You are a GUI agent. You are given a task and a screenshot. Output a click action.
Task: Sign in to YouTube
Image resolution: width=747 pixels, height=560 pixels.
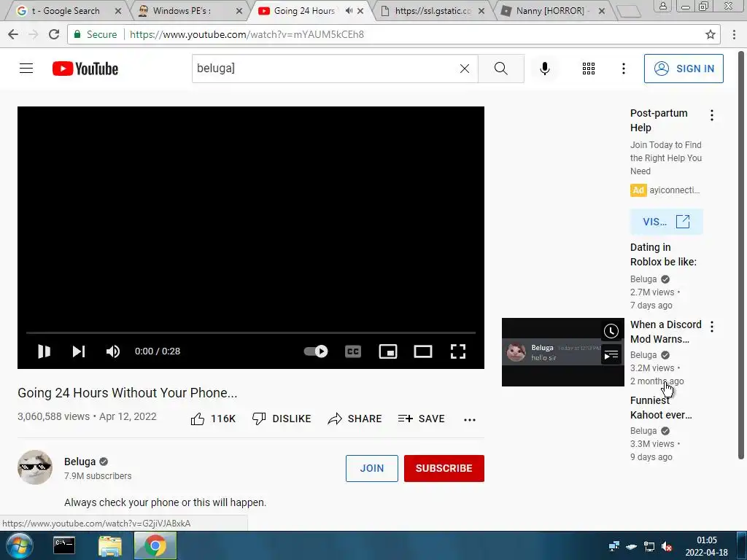(x=683, y=69)
